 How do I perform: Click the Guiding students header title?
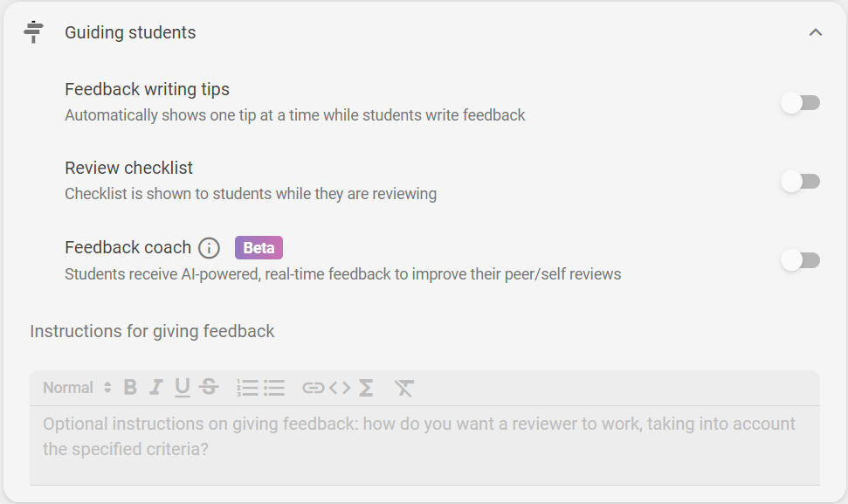130,32
